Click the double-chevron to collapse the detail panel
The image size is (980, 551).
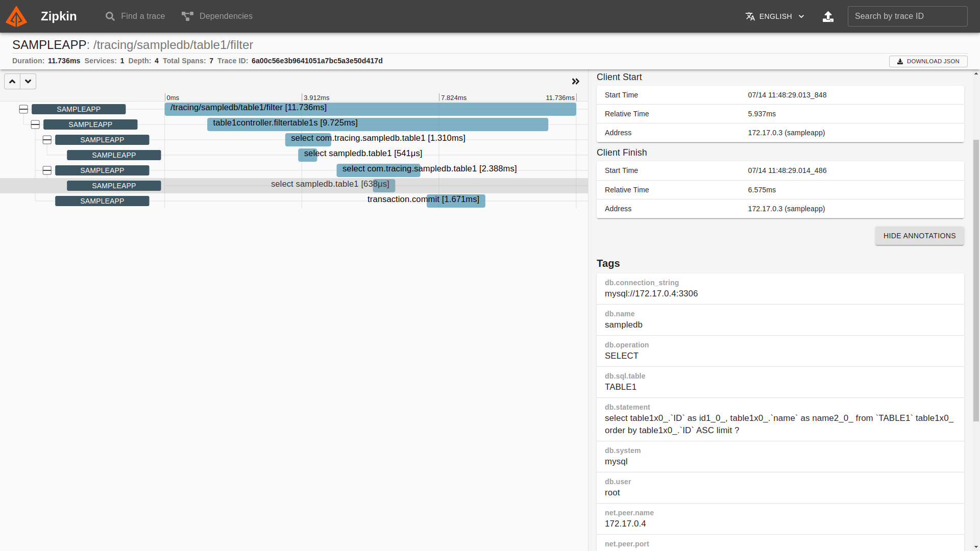576,82
